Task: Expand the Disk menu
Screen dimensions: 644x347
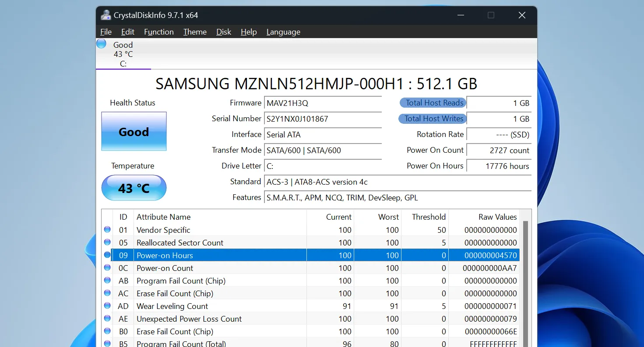Action: (223, 32)
